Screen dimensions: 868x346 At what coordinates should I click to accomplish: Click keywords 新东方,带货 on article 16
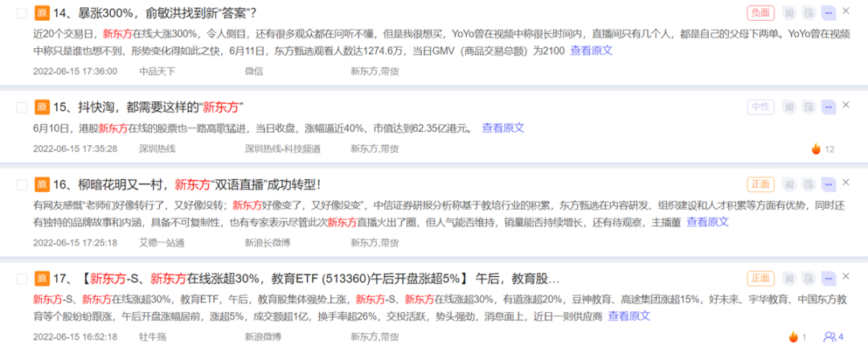tap(375, 242)
